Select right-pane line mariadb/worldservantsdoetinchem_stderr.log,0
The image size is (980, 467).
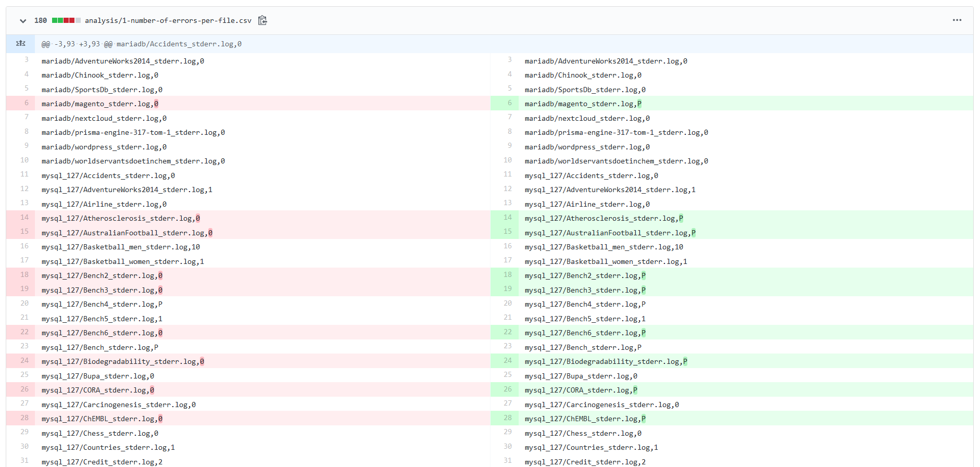coord(617,161)
